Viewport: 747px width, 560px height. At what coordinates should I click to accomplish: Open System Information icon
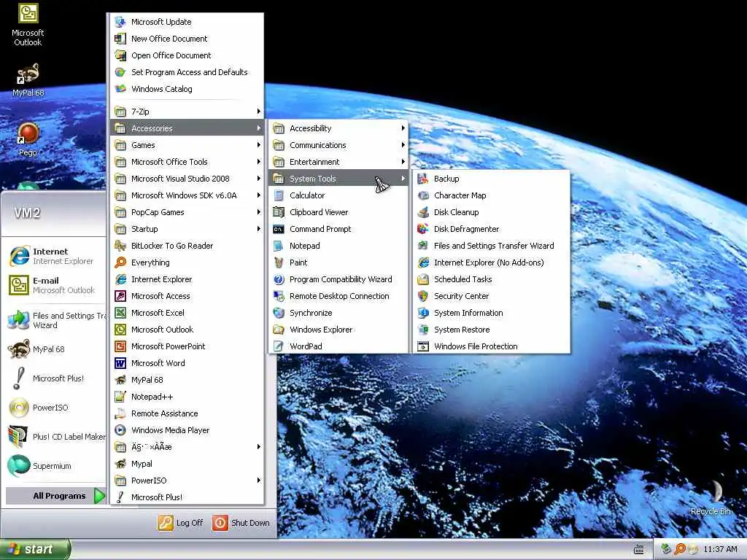coord(423,312)
